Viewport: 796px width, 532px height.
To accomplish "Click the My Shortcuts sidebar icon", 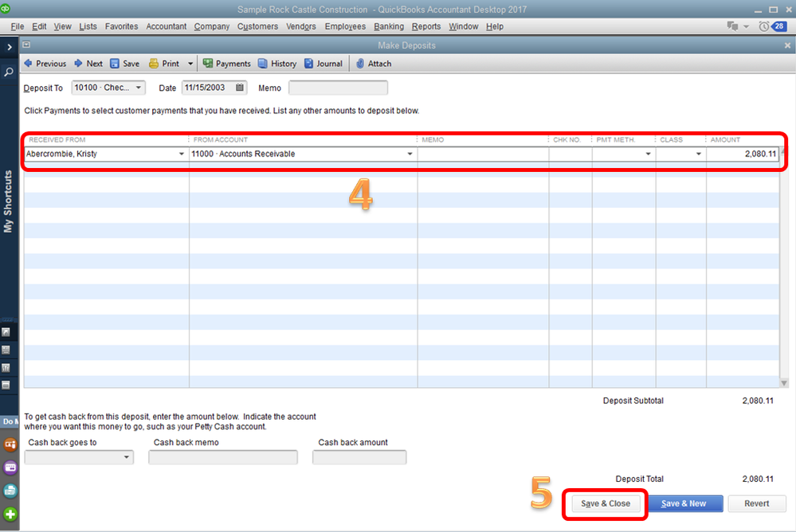I will [6, 332].
